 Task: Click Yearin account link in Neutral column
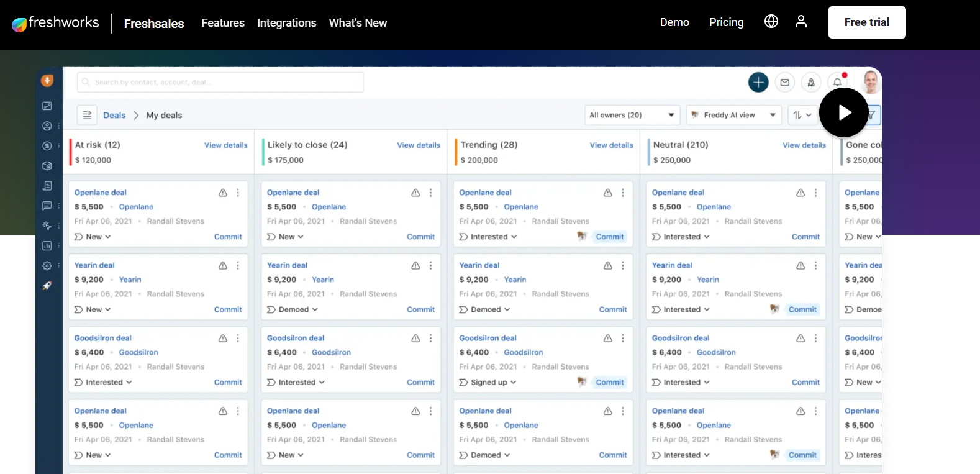(x=708, y=280)
